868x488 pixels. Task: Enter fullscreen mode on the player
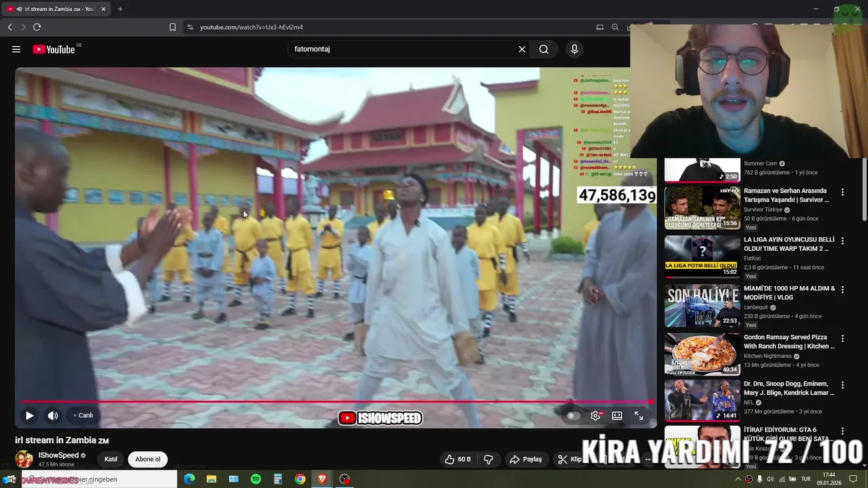[x=639, y=415]
